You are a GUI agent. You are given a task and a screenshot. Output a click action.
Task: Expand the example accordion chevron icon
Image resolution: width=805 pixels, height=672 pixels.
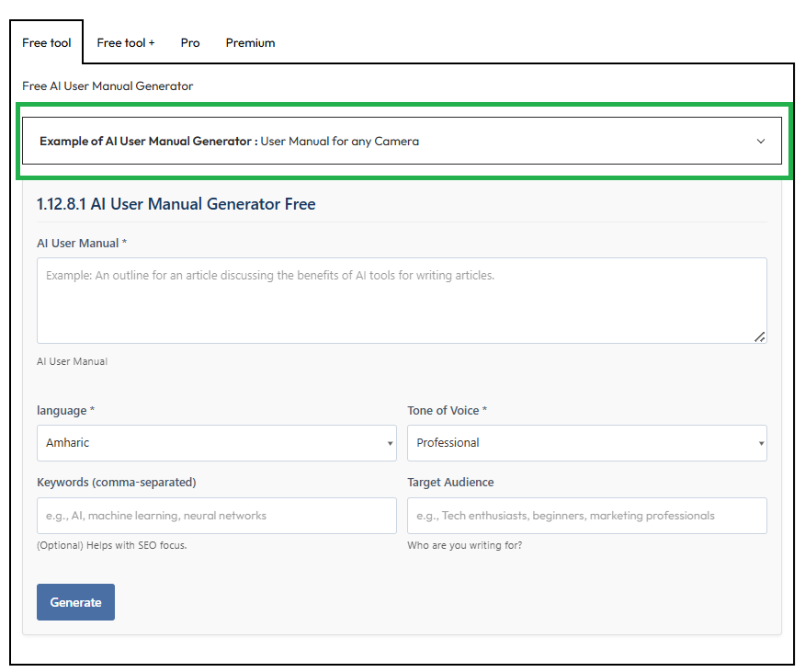[760, 142]
